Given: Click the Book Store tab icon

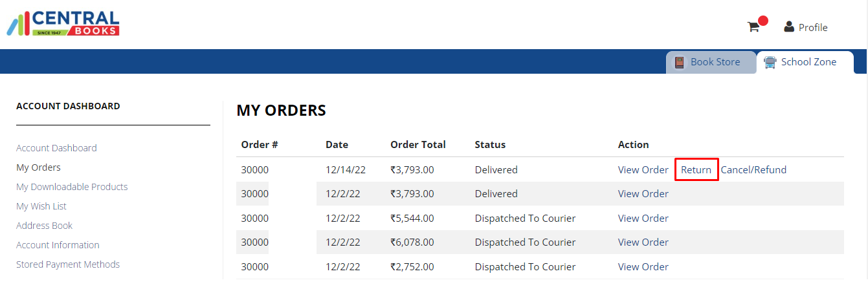Looking at the screenshot, I should click(x=680, y=62).
